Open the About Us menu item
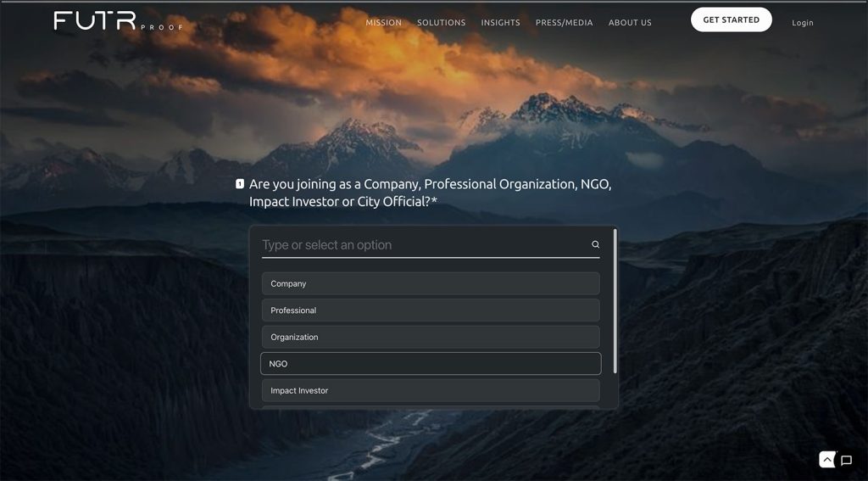The image size is (868, 481). tap(630, 23)
